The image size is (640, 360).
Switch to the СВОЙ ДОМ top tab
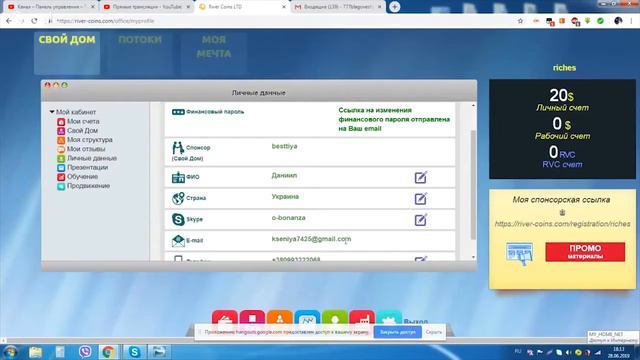(67, 53)
